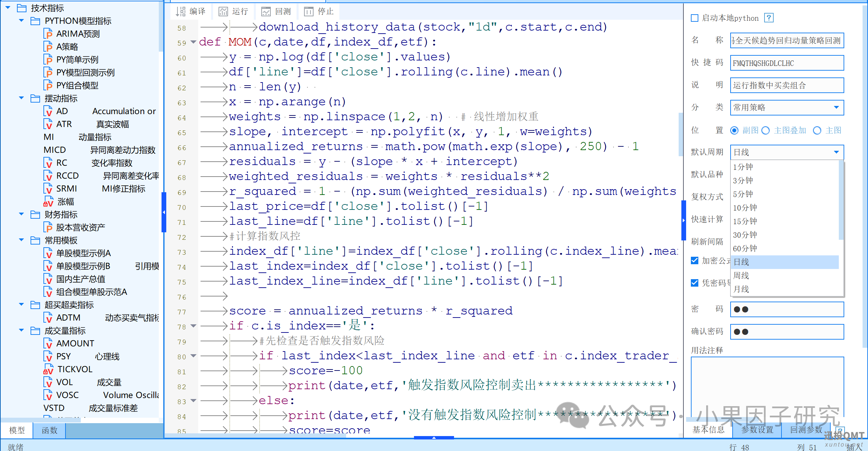Image resolution: width=868 pixels, height=451 pixels.
Task: Collapse the 技术指标 root folder
Action: (8, 7)
